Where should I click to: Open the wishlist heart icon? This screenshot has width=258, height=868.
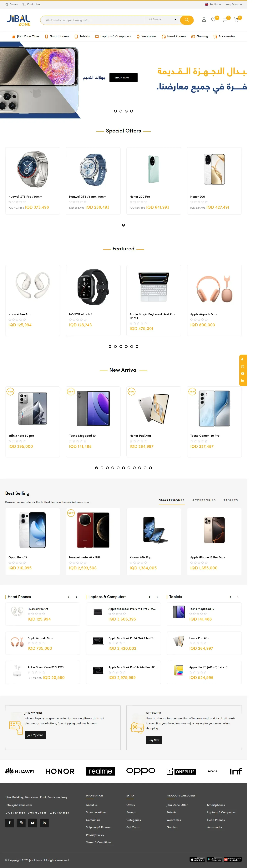pos(213,20)
